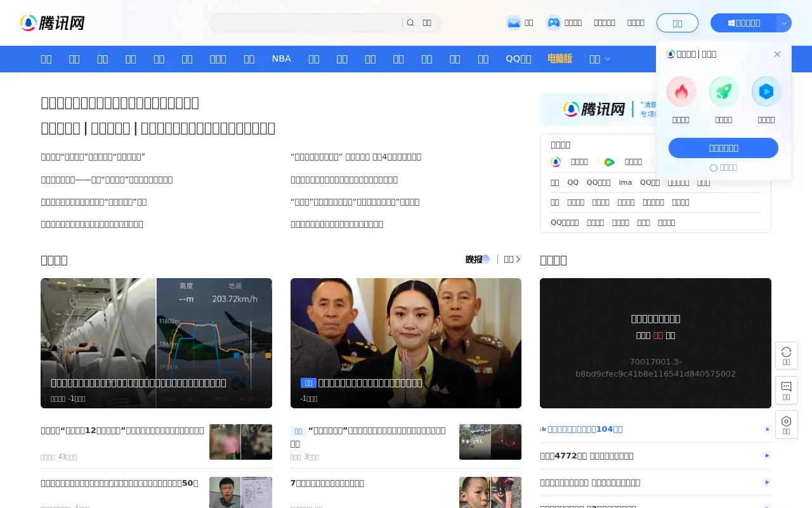
Task: Click the floating refresh arrows button
Action: (x=787, y=356)
